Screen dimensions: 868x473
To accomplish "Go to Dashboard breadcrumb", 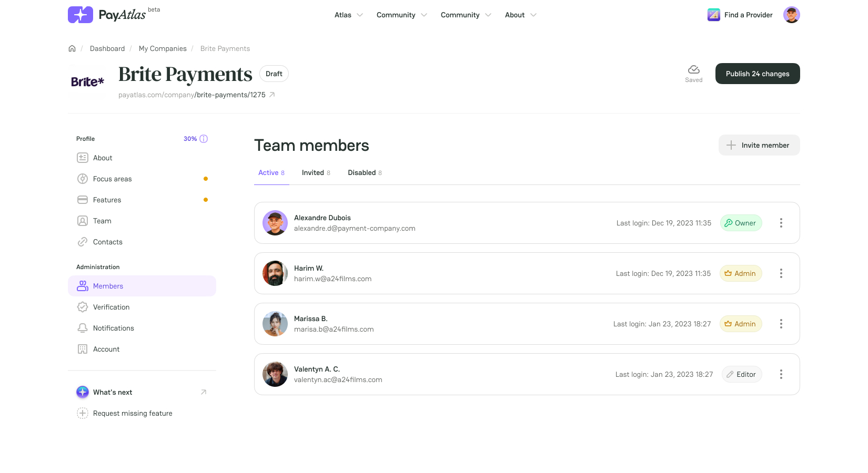I will point(107,48).
